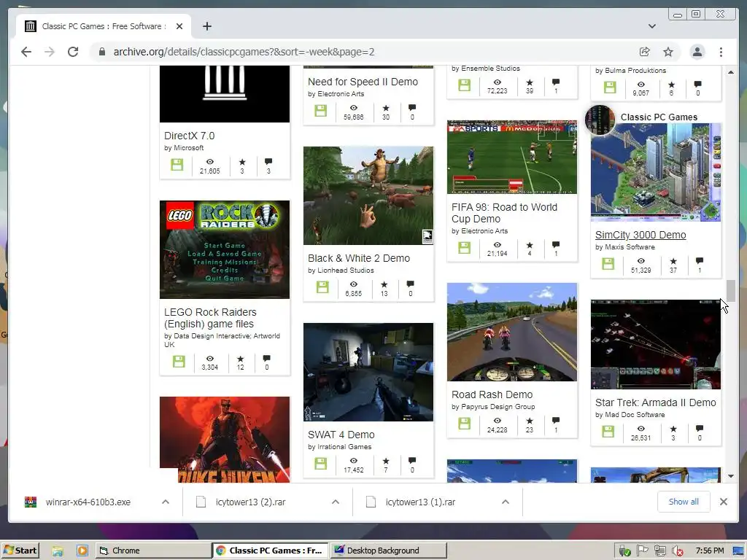Open the winrar-x64-610b3.exe download item

pos(88,502)
